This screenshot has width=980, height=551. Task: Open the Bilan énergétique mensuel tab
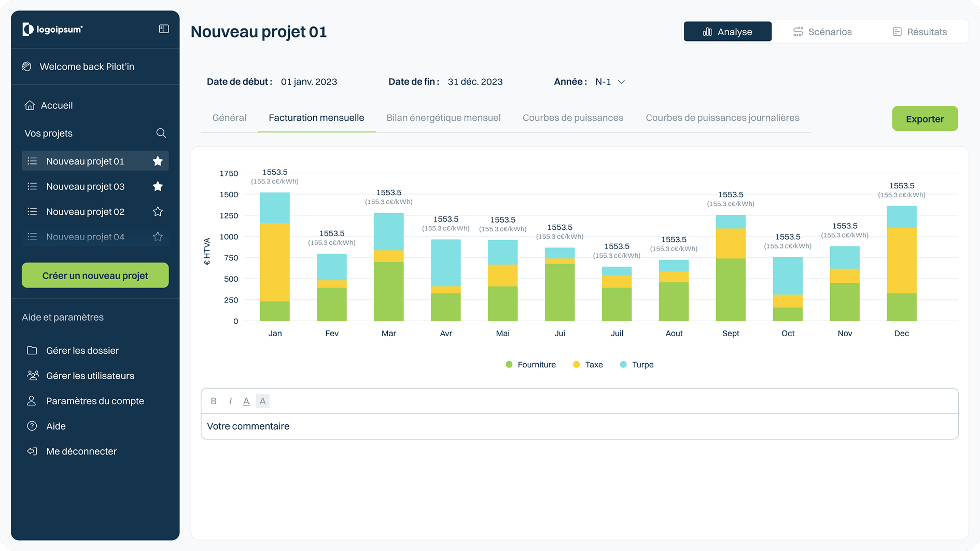coord(443,118)
